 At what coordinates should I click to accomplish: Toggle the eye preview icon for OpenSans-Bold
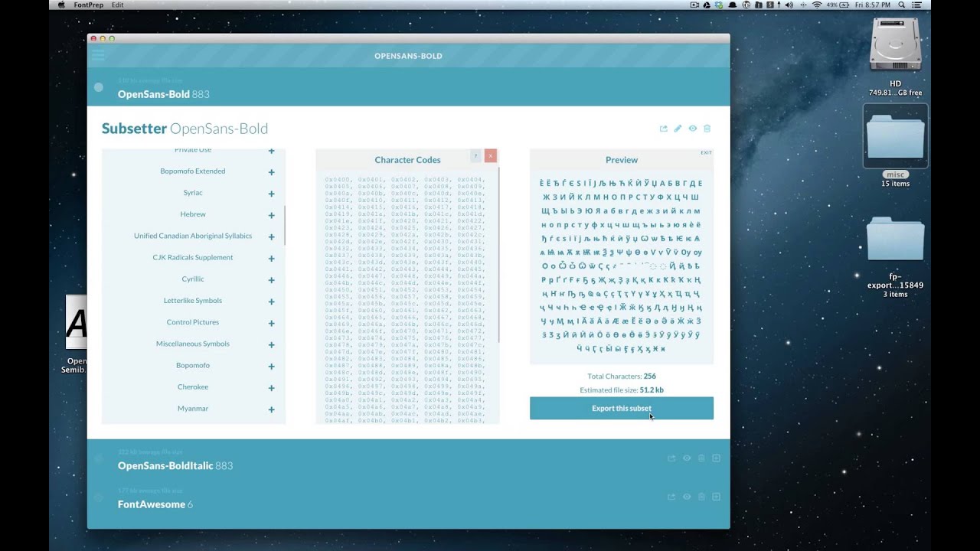coord(692,129)
